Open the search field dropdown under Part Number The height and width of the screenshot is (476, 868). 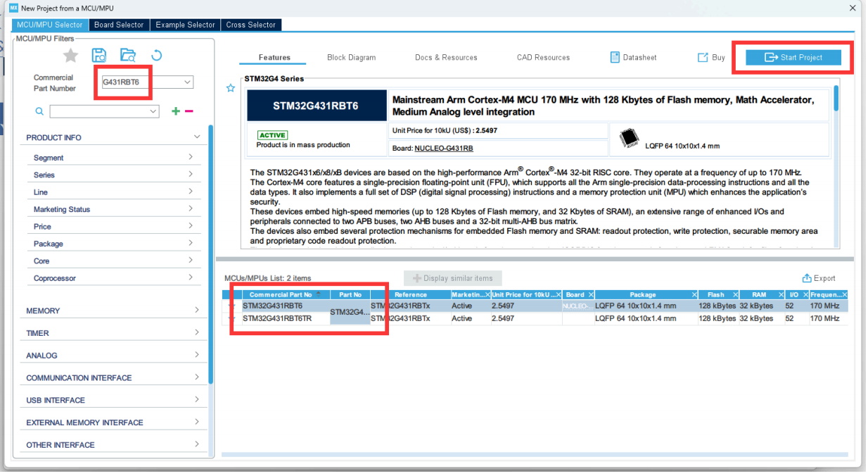pos(154,111)
